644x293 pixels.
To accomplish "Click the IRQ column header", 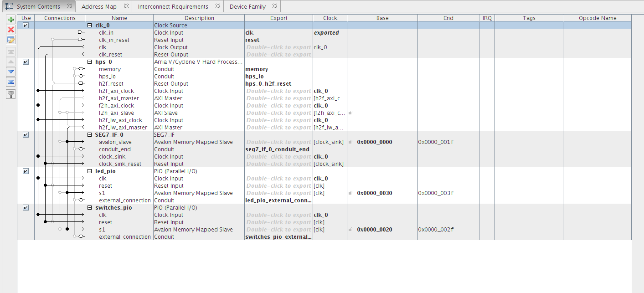I will point(487,18).
